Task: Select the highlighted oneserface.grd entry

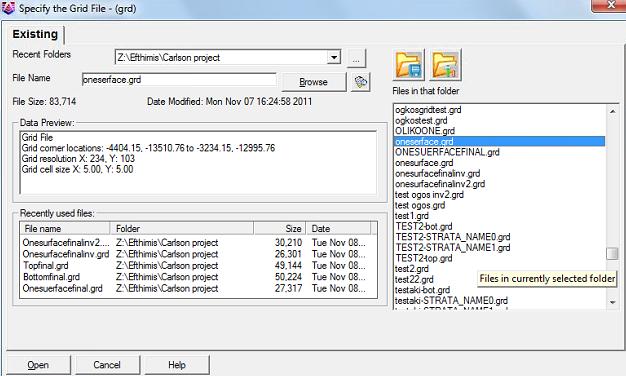Action: tap(499, 142)
